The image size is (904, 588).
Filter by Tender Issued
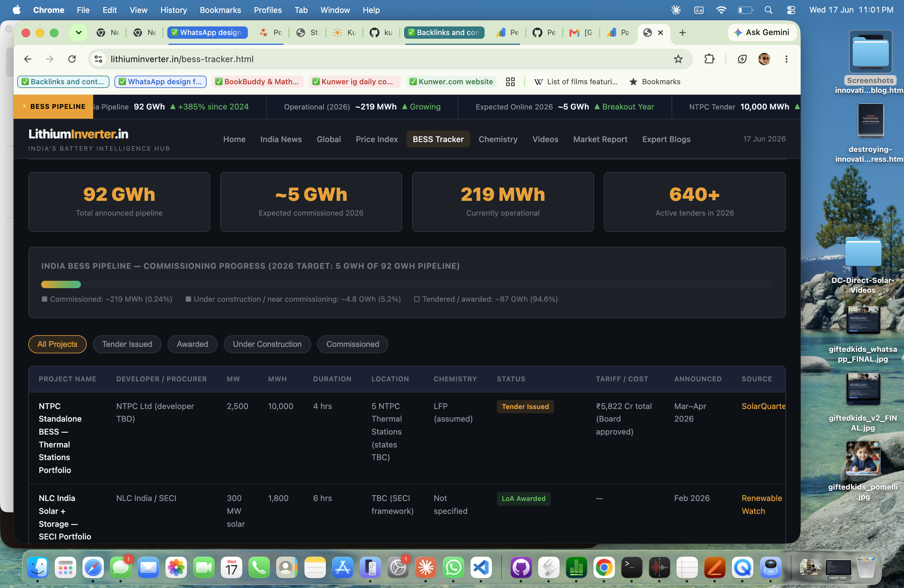click(x=127, y=344)
